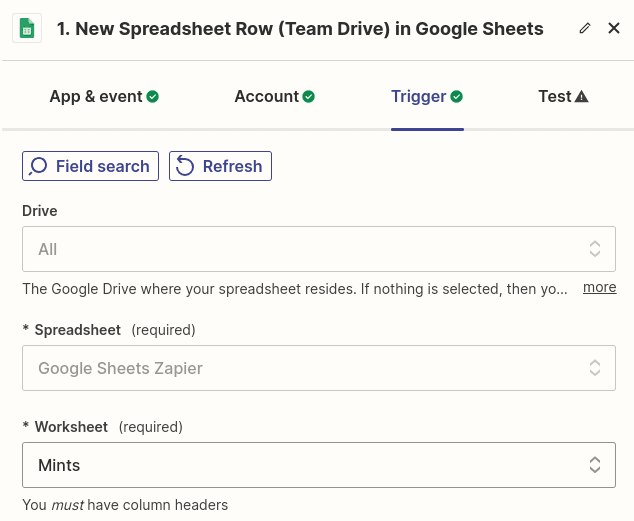Click the pencil icon to rename step
The width and height of the screenshot is (634, 521).
pos(585,29)
